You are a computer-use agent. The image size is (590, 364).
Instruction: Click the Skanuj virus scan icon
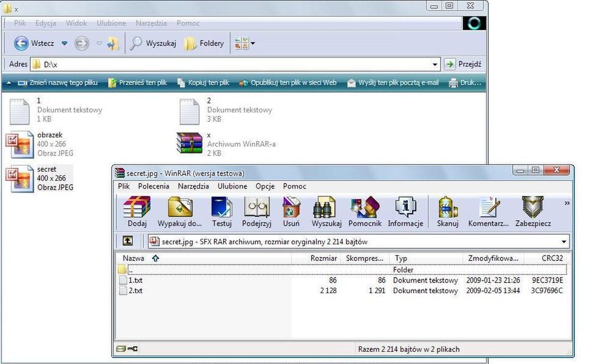point(448,211)
